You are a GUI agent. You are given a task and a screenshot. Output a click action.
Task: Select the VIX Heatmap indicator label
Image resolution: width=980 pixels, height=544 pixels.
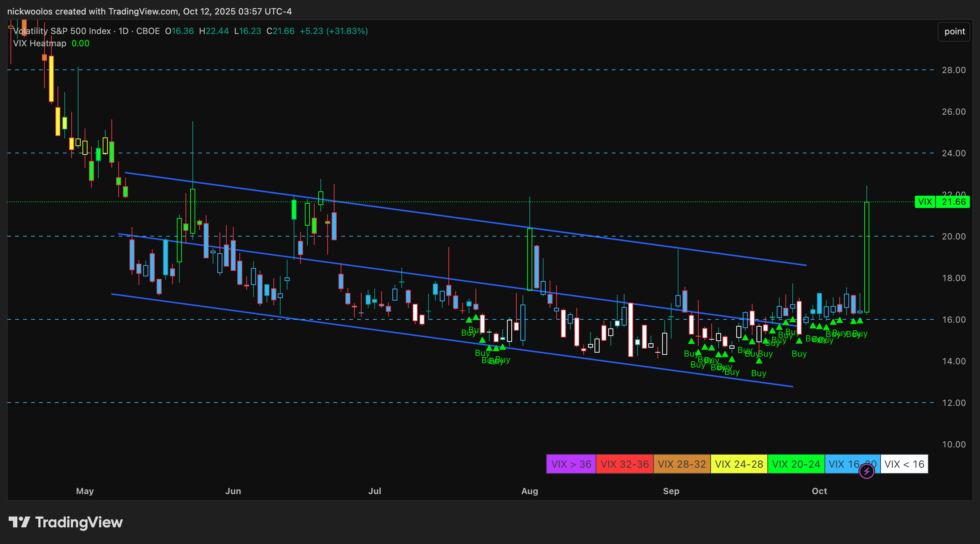click(39, 43)
